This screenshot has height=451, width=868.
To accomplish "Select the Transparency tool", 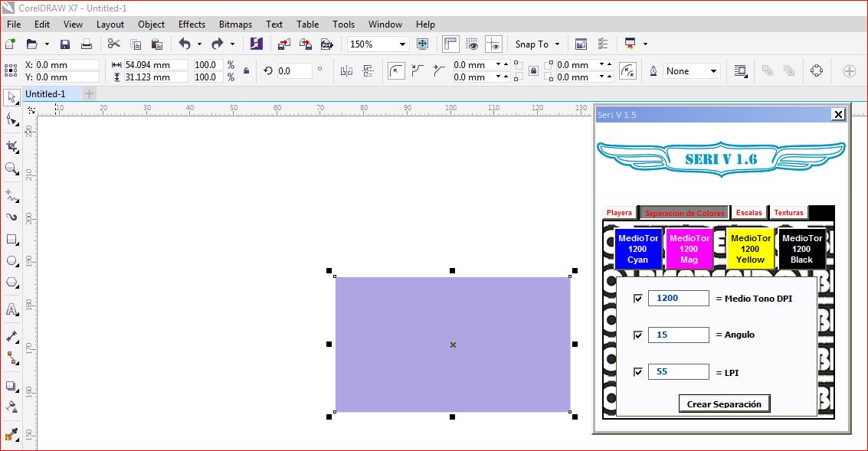I will pyautogui.click(x=11, y=407).
